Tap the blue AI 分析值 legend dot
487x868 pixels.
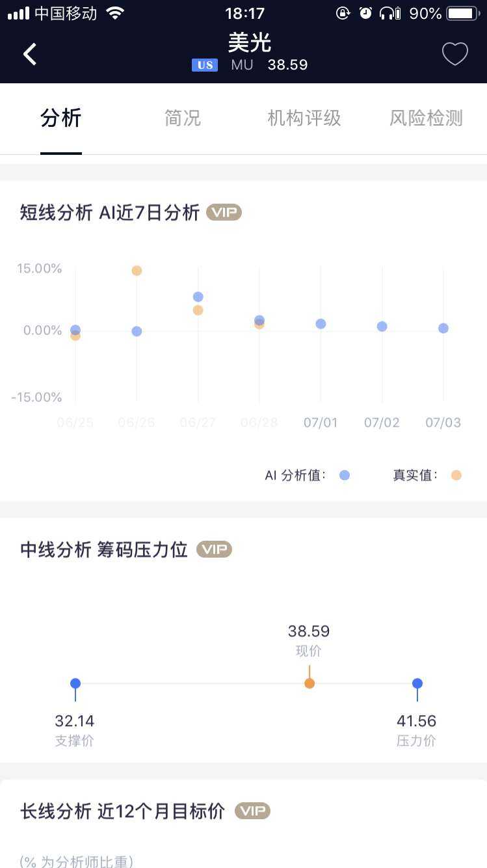click(345, 475)
